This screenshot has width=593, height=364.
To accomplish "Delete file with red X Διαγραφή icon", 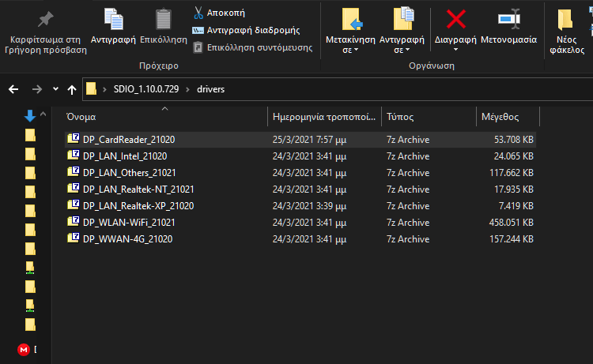I will (455, 20).
